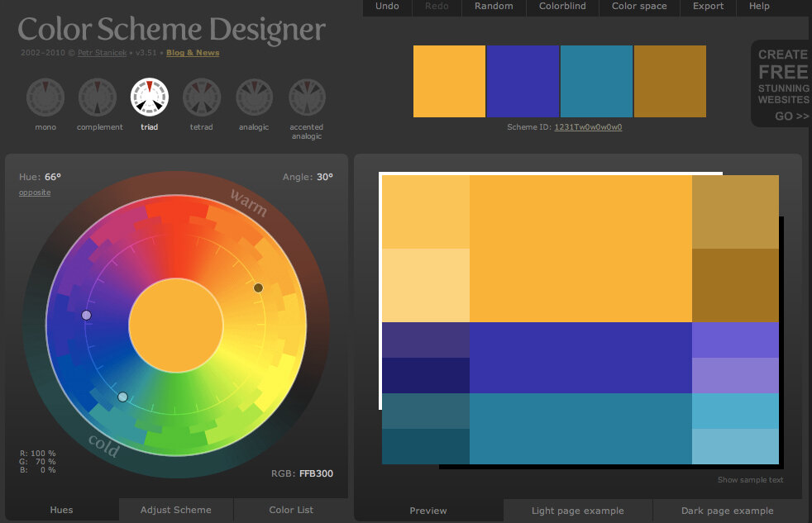Open the Scheme ID link 1231Tw0w0w0w0
The width and height of the screenshot is (812, 523).
pyautogui.click(x=589, y=127)
